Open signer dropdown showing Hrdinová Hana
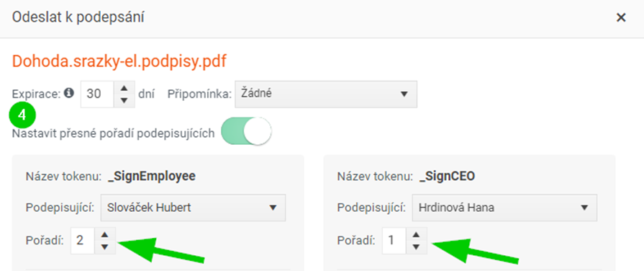The width and height of the screenshot is (644, 271). click(504, 208)
